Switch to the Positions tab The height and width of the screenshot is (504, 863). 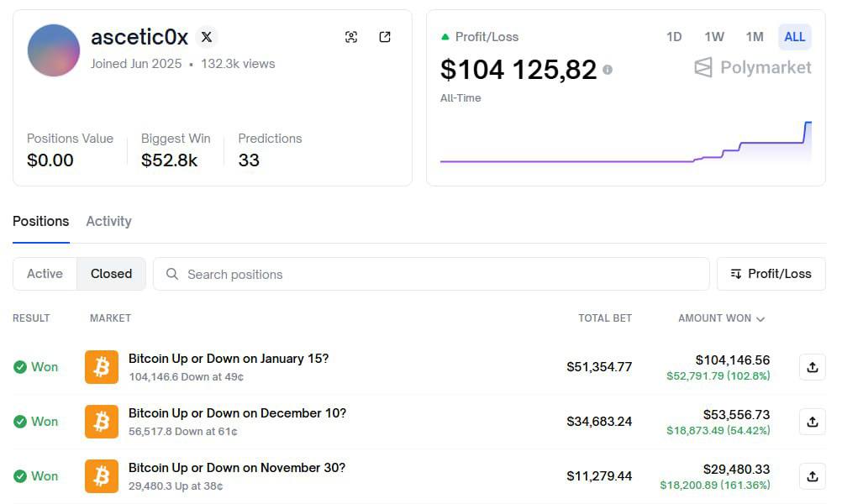[40, 221]
